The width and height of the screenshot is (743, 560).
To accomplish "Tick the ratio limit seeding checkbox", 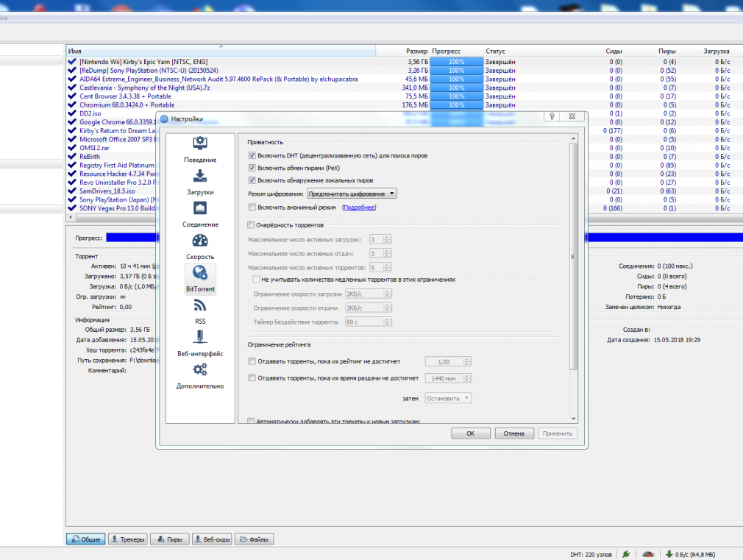I will tap(252, 361).
